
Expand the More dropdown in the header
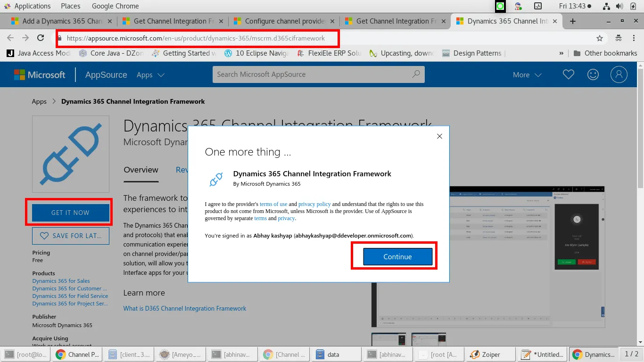[x=527, y=75]
